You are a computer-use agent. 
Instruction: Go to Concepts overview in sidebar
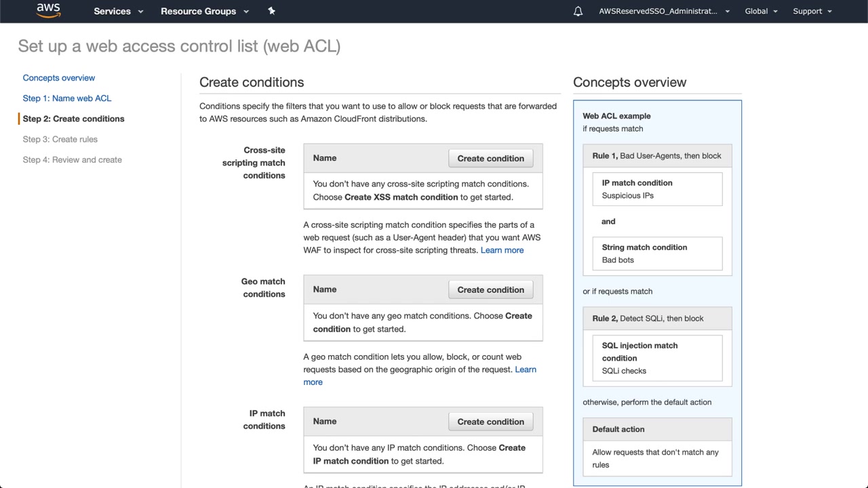[x=59, y=78]
